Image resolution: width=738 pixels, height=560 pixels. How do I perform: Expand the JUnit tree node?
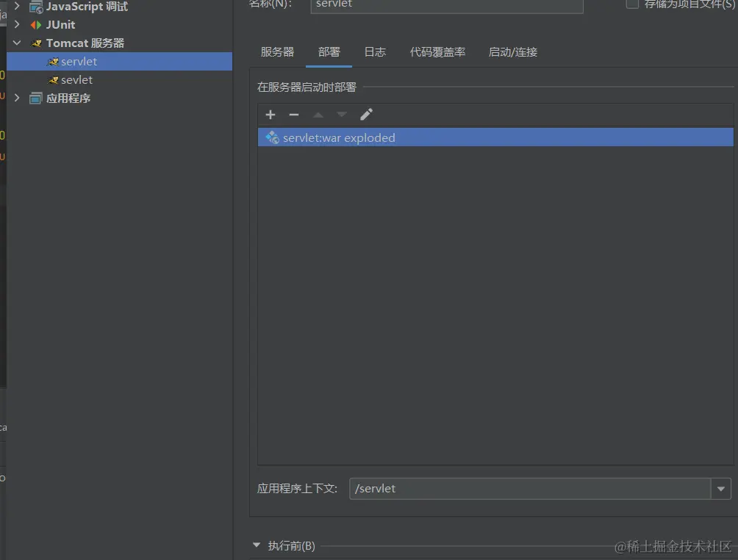coord(17,24)
